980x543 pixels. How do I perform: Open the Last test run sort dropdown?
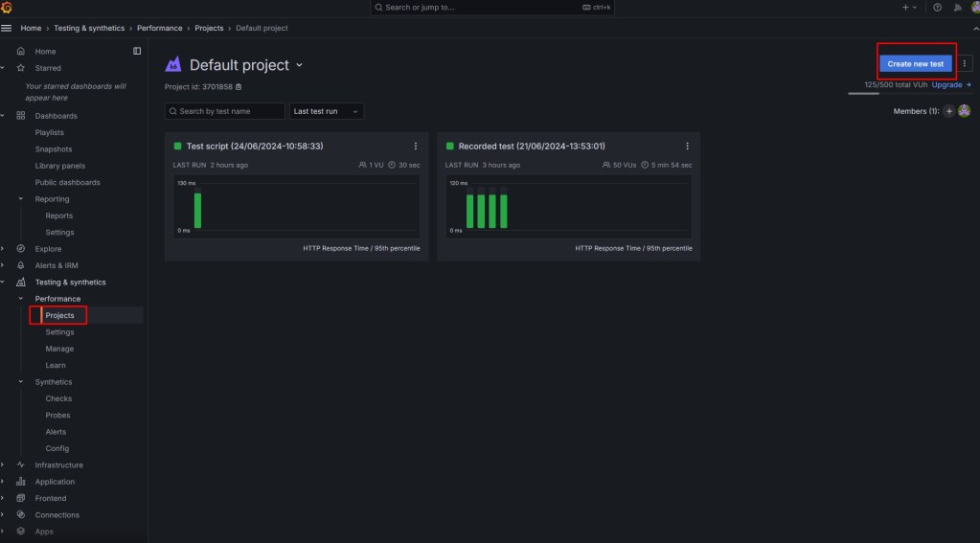click(326, 111)
